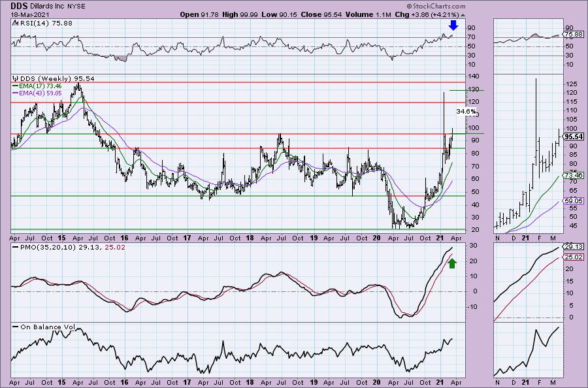Click the 75.88 RSI tag in mini chart
The width and height of the screenshot is (588, 388).
coord(574,35)
